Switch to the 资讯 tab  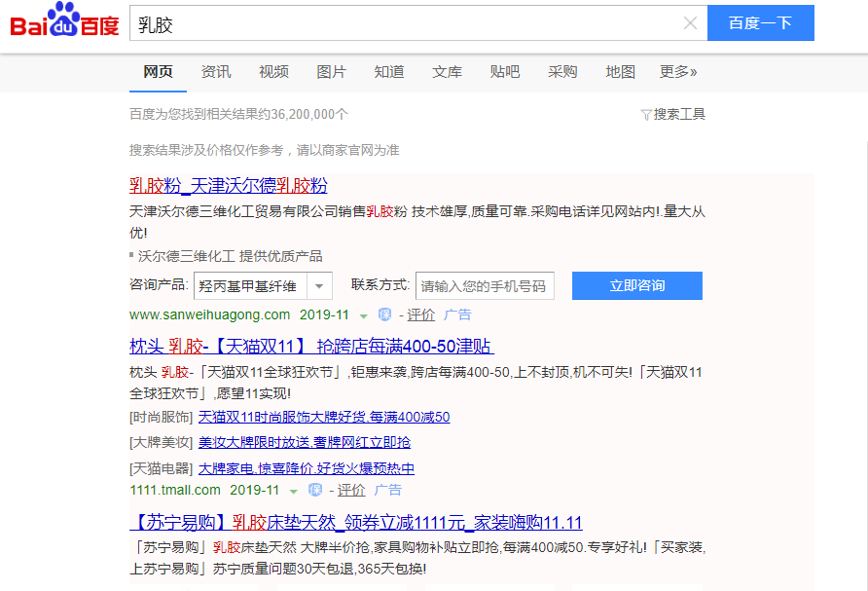click(x=216, y=72)
